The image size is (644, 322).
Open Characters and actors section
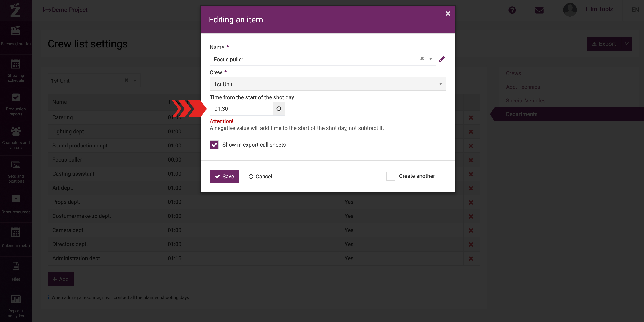(16, 139)
